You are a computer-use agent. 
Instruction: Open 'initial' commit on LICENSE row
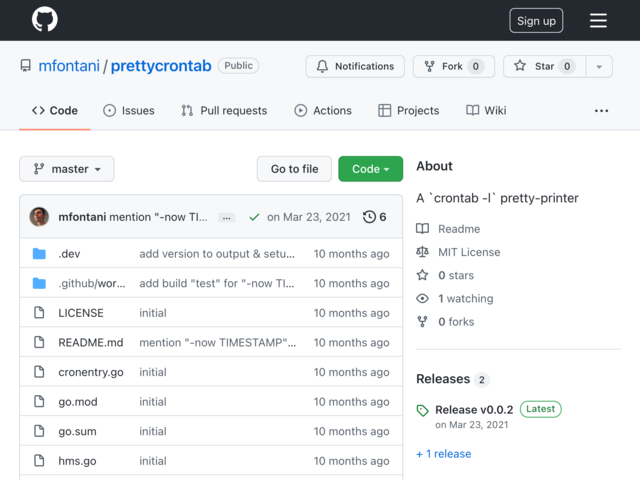[153, 313]
